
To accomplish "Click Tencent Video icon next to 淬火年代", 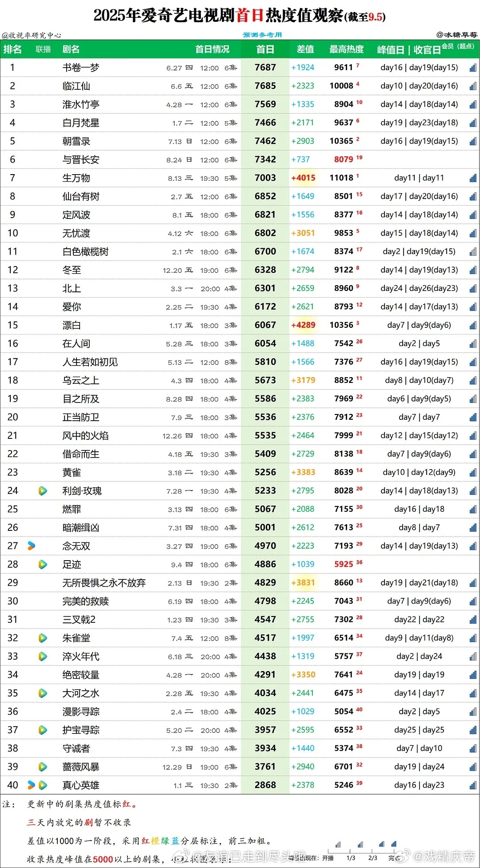I will (x=43, y=656).
